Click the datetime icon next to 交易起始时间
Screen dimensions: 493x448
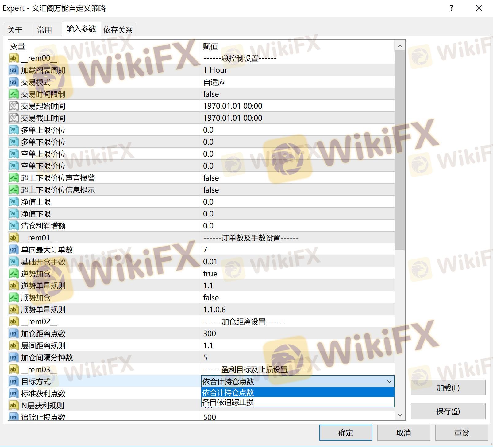point(13,106)
